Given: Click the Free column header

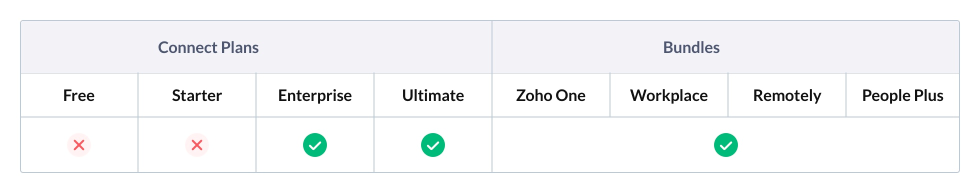Looking at the screenshot, I should 79,95.
